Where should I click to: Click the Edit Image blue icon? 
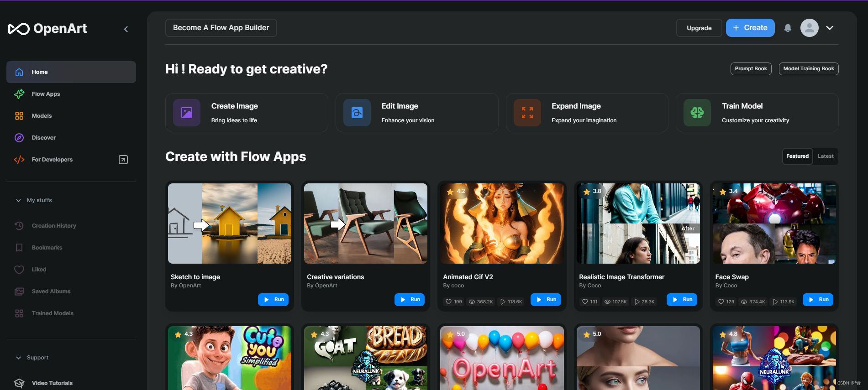tap(357, 113)
